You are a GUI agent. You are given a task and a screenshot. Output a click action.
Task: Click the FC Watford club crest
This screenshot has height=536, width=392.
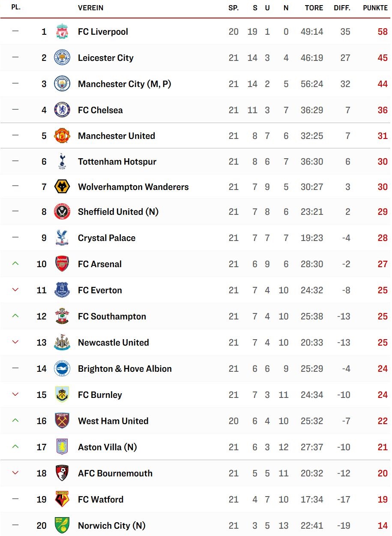[62, 500]
